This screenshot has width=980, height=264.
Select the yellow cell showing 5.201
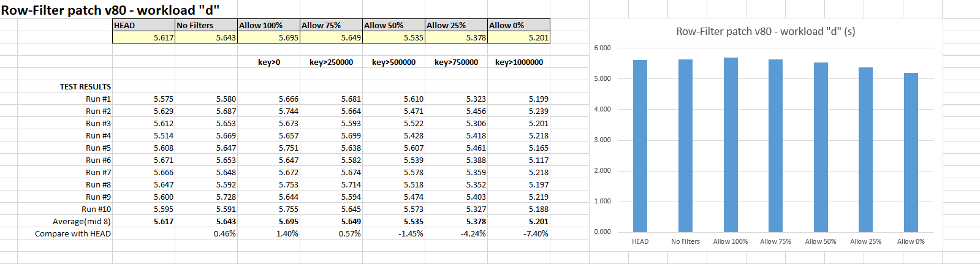click(x=518, y=37)
